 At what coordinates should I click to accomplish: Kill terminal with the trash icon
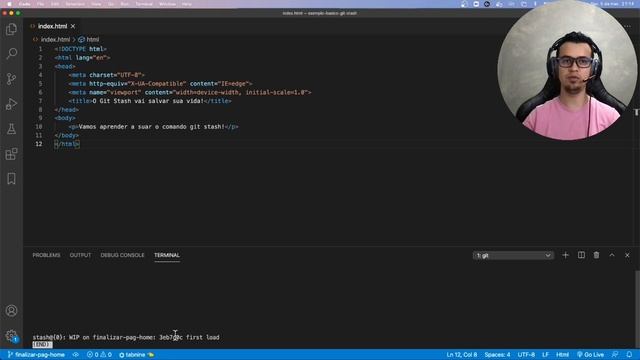point(596,255)
